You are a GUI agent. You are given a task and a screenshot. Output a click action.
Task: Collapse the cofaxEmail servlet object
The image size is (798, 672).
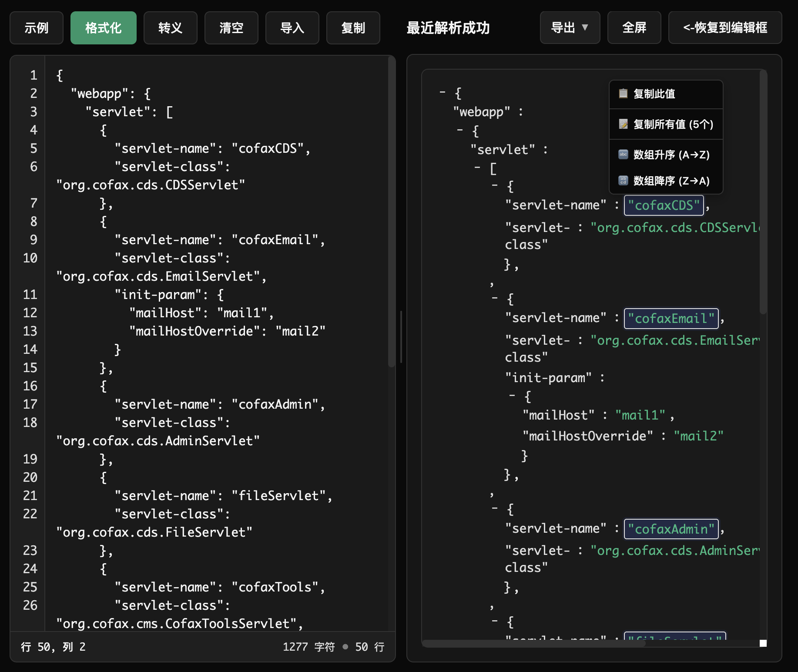[495, 299]
